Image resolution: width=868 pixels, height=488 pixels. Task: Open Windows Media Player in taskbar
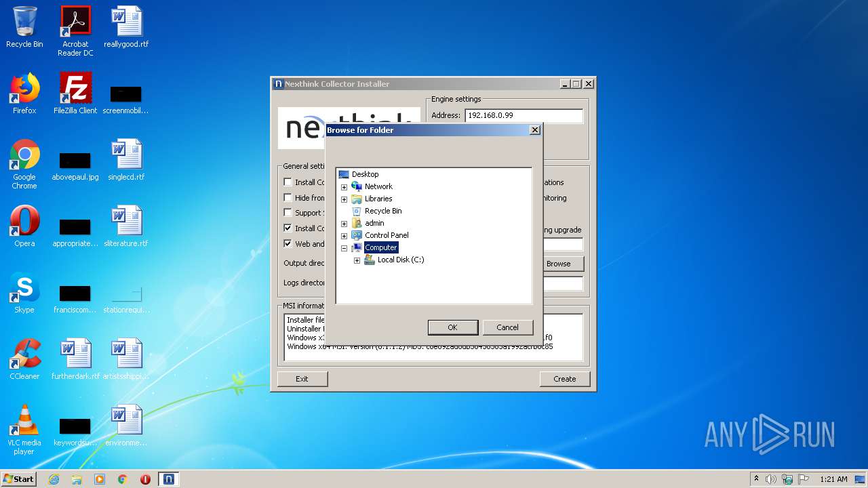100,479
